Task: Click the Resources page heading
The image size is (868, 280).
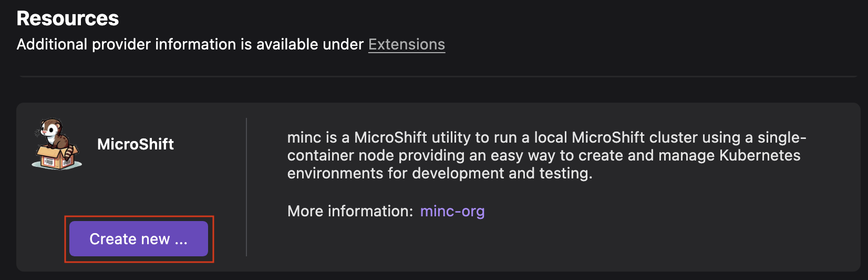Action: [68, 18]
